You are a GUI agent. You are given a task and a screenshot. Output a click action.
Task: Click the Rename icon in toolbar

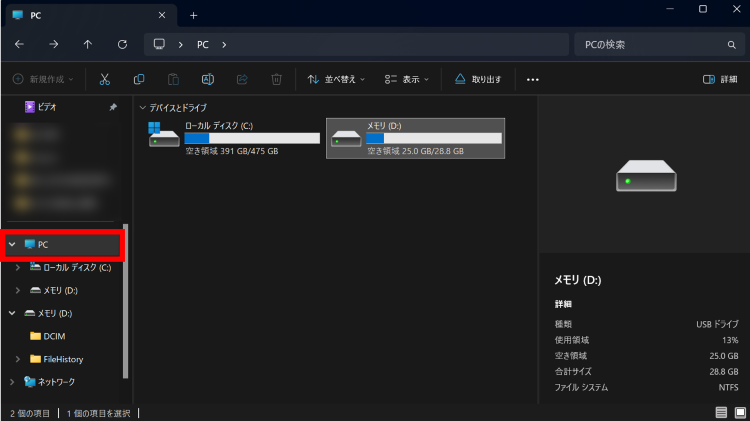[208, 79]
